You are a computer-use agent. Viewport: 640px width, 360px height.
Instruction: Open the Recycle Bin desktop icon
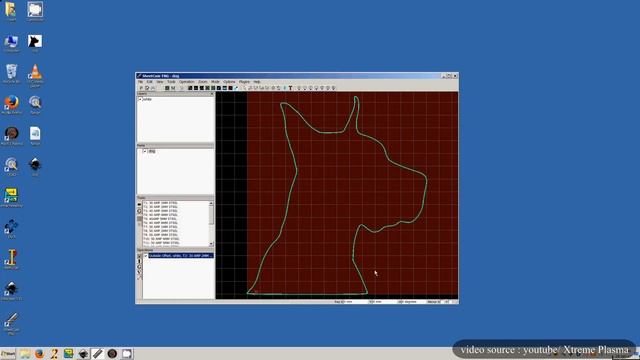pyautogui.click(x=11, y=72)
